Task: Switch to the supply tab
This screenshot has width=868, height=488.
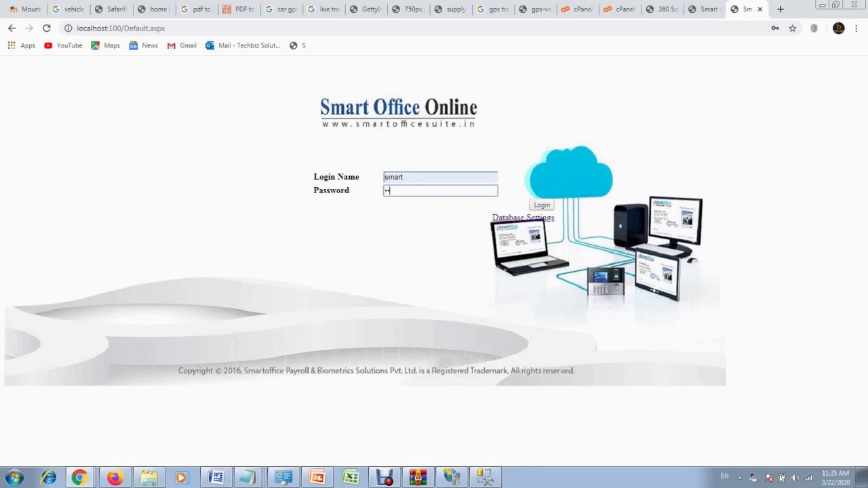Action: point(450,9)
